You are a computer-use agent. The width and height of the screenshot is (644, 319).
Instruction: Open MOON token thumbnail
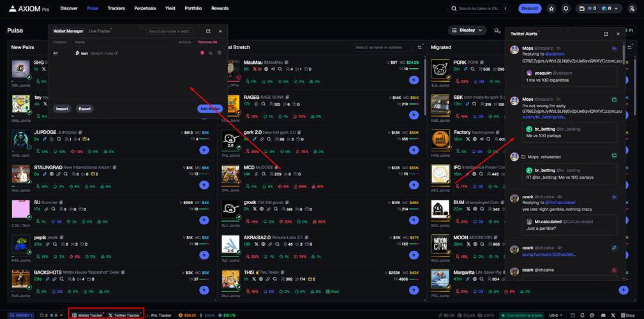440,244
